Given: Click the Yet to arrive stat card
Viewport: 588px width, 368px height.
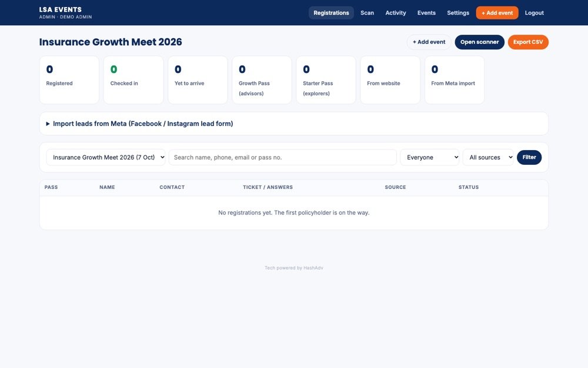Looking at the screenshot, I should pos(198,80).
